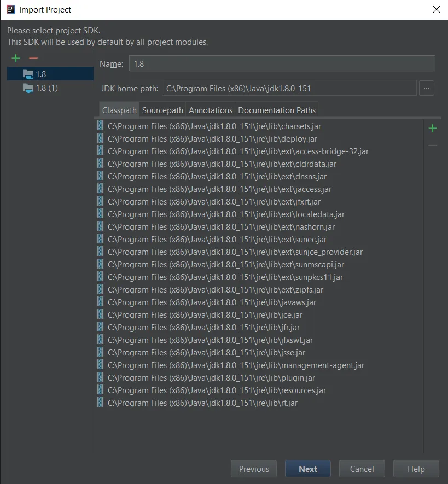Viewport: 448px width, 484px height.
Task: Remove selected SDK with red minus
Action: click(33, 58)
